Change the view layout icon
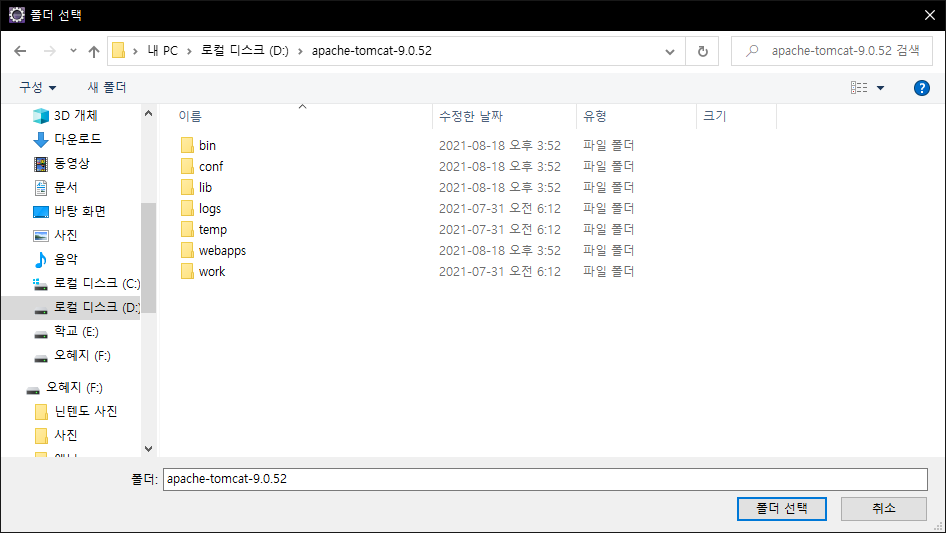The width and height of the screenshot is (946, 533). pyautogui.click(x=859, y=88)
